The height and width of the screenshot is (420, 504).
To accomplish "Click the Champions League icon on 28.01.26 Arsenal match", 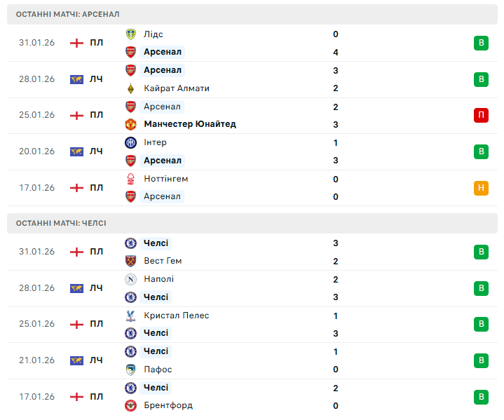I will (77, 79).
